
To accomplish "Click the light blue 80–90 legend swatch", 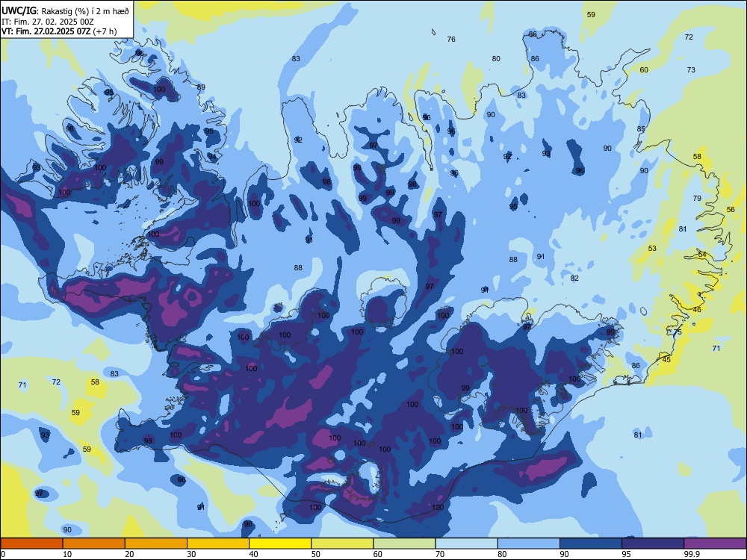I will click(x=529, y=544).
